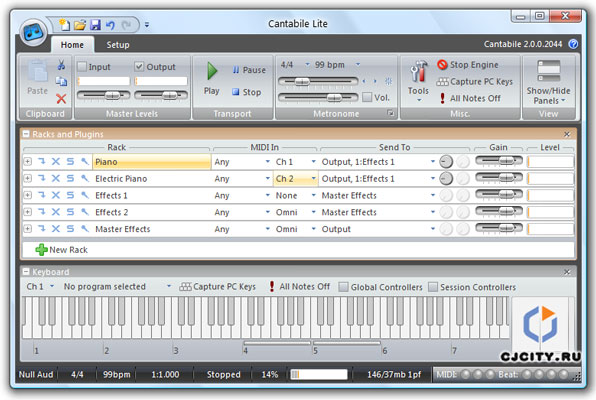The height and width of the screenshot is (400, 596).
Task: Collapse the Racks and Plugins panel
Action: (26, 134)
